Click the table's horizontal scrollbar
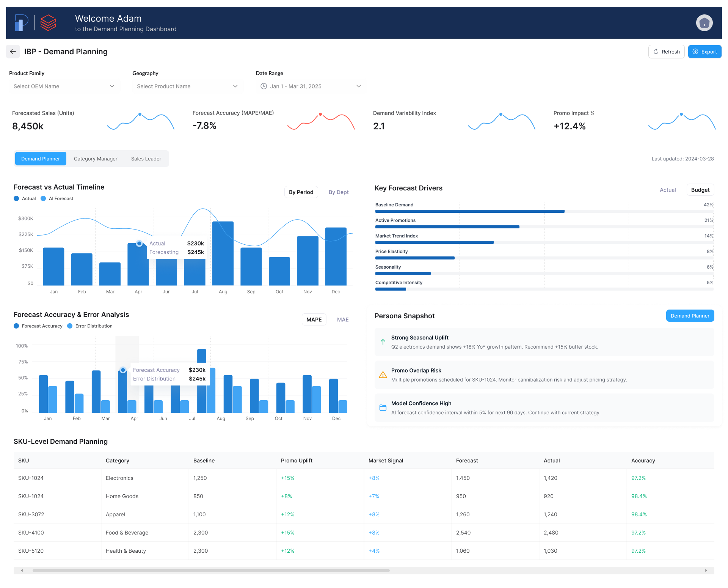Image resolution: width=728 pixels, height=588 pixels. click(211, 570)
